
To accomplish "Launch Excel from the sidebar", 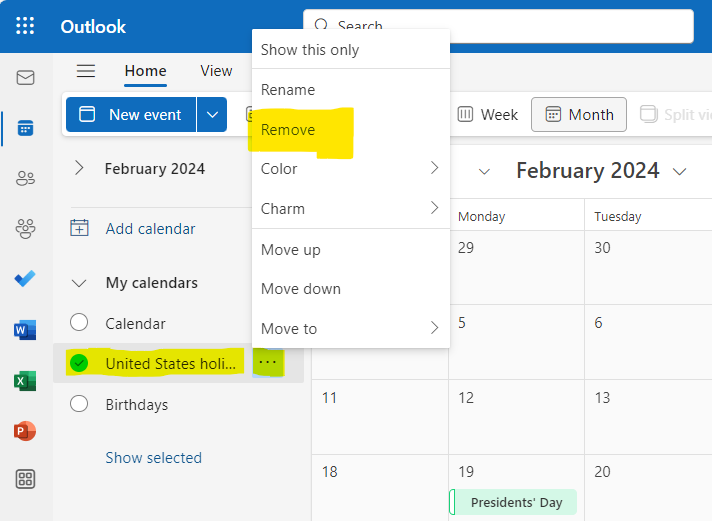I will 25,381.
